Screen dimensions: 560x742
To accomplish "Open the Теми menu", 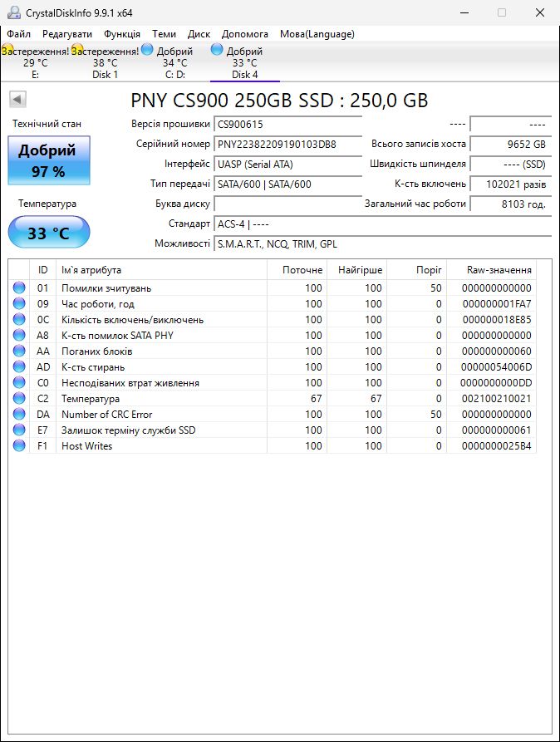I will [164, 34].
